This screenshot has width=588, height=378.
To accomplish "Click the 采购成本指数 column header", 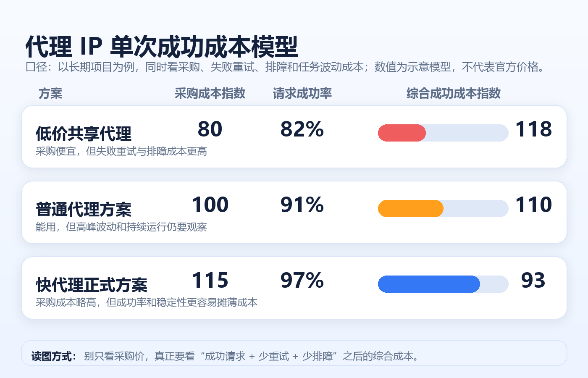I will point(210,93).
